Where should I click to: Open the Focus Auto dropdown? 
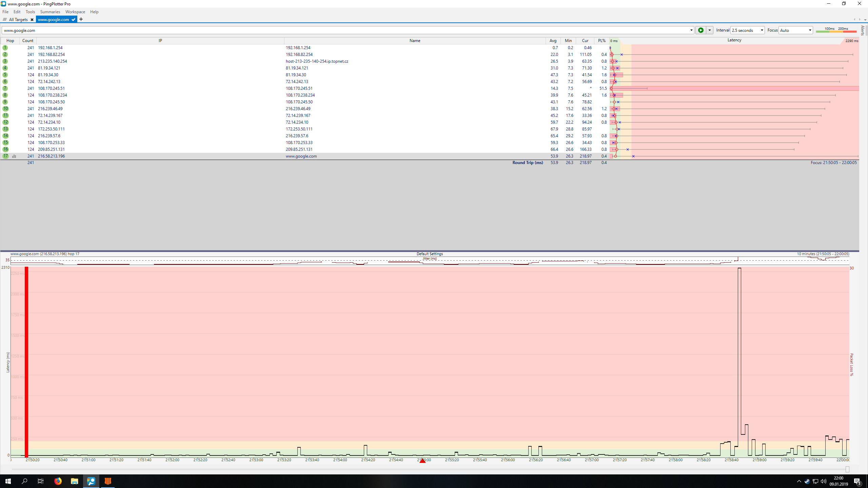(810, 30)
